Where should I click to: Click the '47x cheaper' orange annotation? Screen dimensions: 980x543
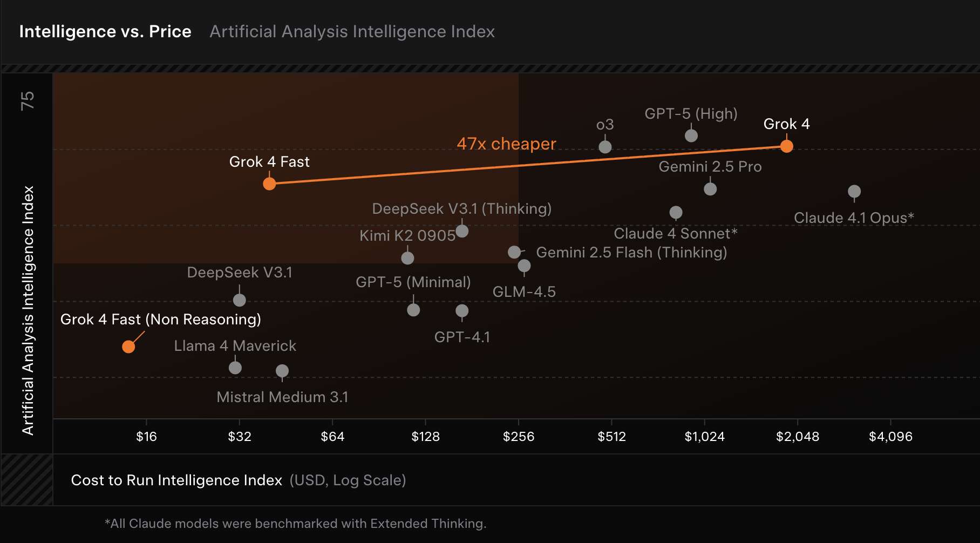click(x=506, y=144)
